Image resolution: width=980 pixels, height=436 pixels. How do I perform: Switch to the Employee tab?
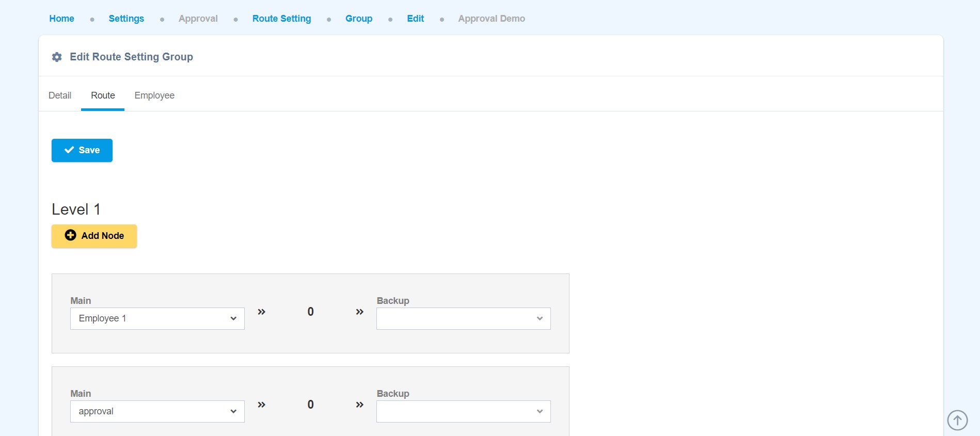click(x=154, y=95)
